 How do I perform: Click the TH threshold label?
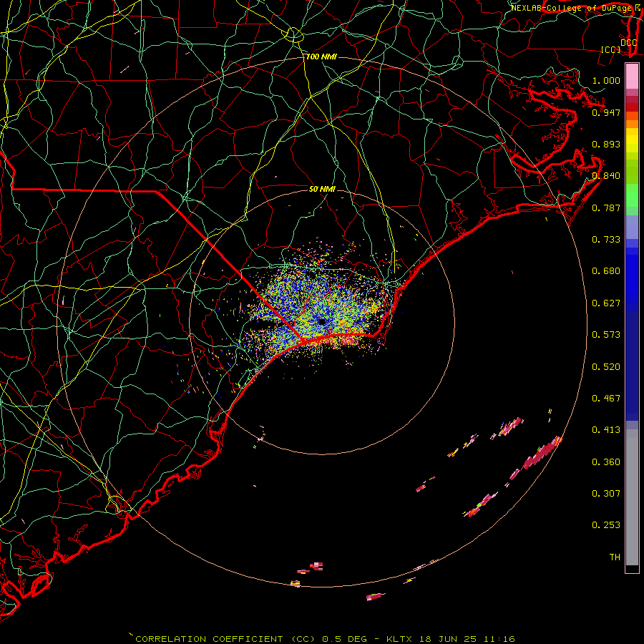[x=615, y=557]
